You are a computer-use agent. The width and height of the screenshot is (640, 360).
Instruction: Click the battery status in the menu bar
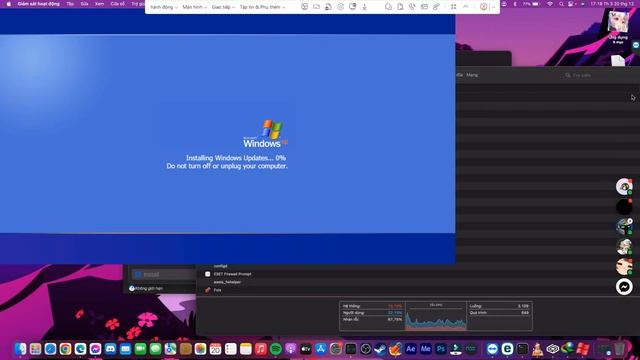point(531,4)
